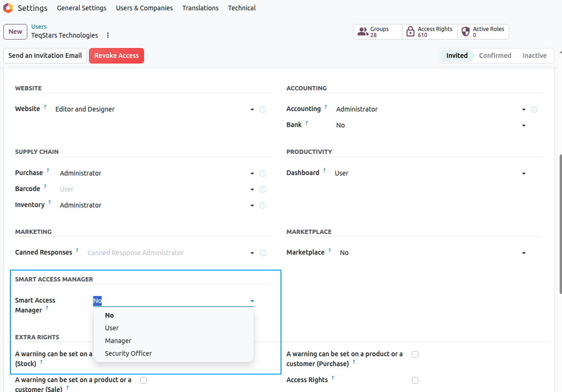The image size is (562, 392).
Task: Set status to Confirmed
Action: click(495, 56)
